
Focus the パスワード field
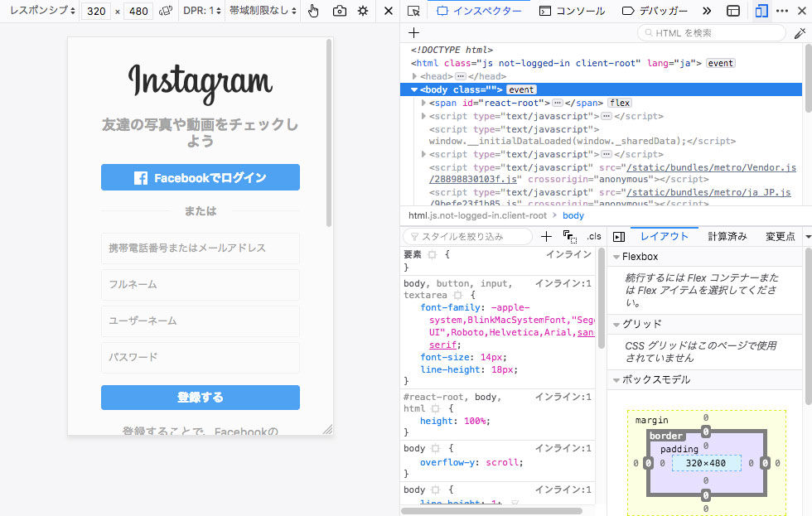coord(201,357)
